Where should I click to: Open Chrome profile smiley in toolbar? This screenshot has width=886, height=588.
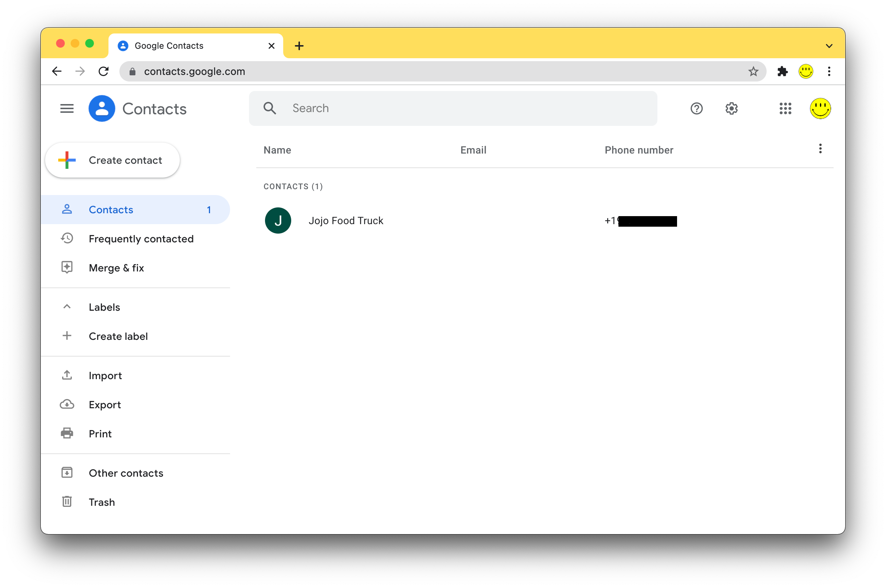pos(806,71)
